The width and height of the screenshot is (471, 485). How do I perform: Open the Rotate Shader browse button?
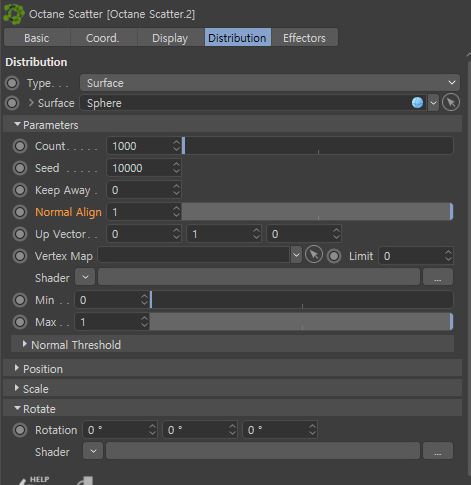438,451
